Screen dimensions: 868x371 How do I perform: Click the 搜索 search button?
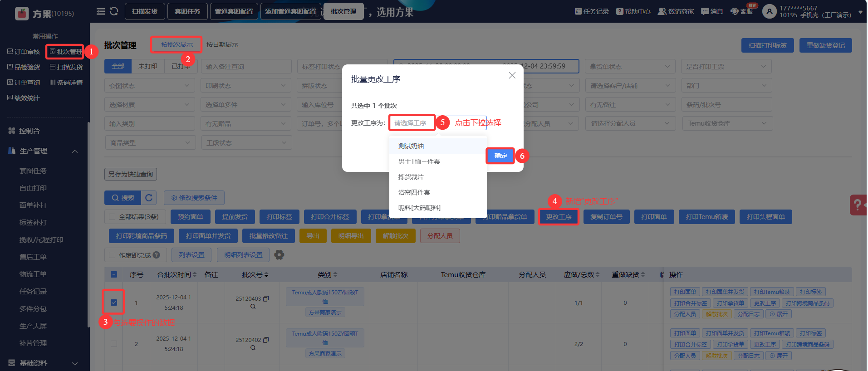coord(123,198)
